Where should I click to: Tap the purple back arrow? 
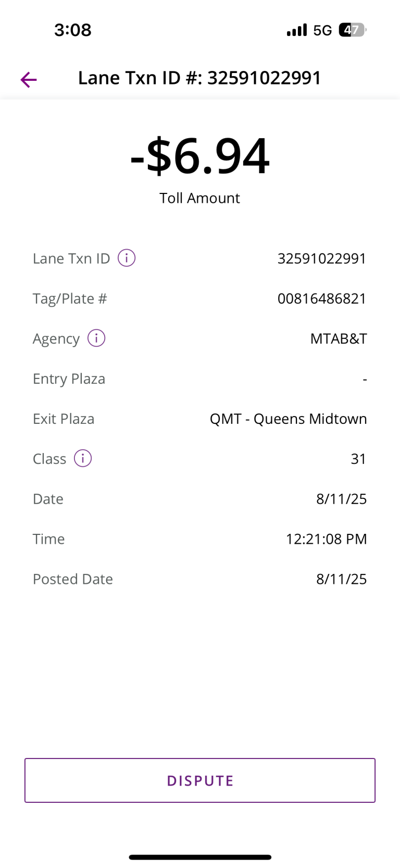(29, 80)
